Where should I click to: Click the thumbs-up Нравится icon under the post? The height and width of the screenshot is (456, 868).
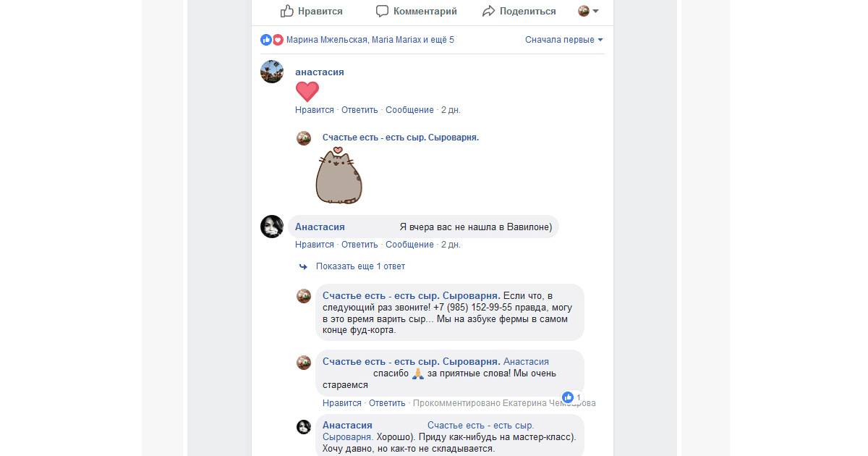coord(287,11)
